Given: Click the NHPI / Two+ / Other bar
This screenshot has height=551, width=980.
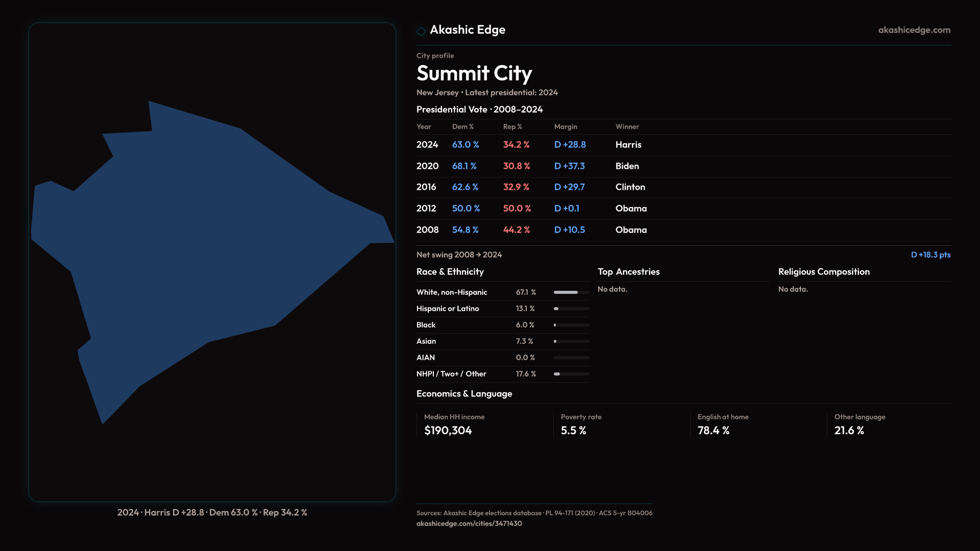Looking at the screenshot, I should (x=571, y=374).
